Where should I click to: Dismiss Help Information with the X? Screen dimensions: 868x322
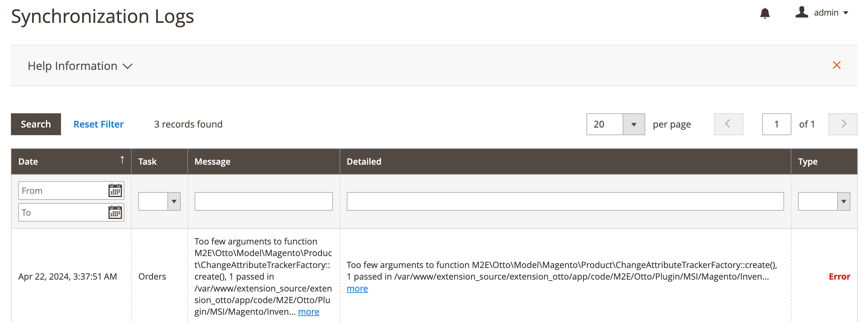pos(837,65)
